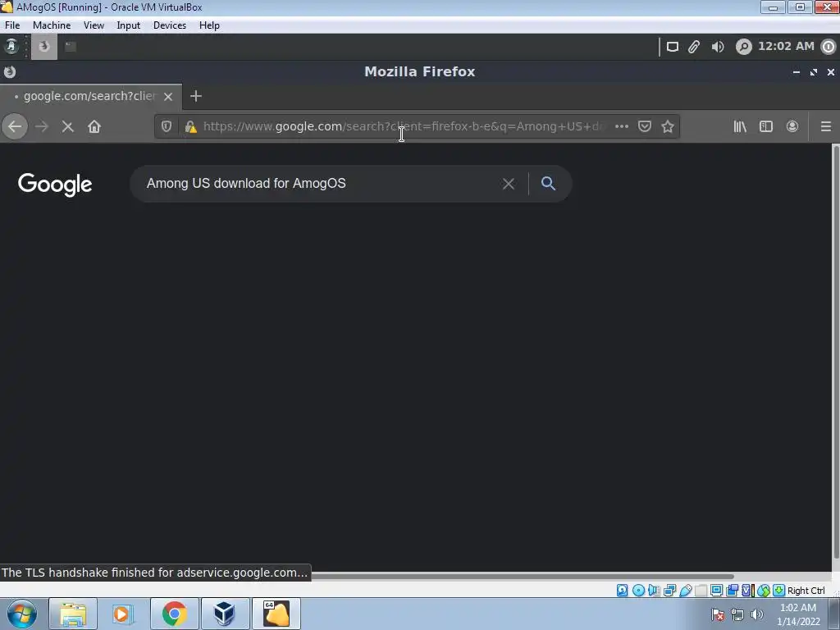Click VirtualBox audio status icon
Image resolution: width=840 pixels, height=630 pixels.
tap(654, 591)
